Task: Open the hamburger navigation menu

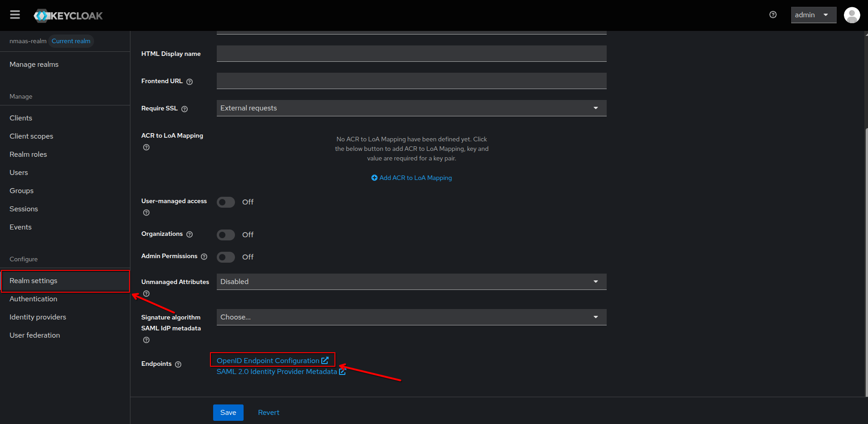Action: click(15, 15)
